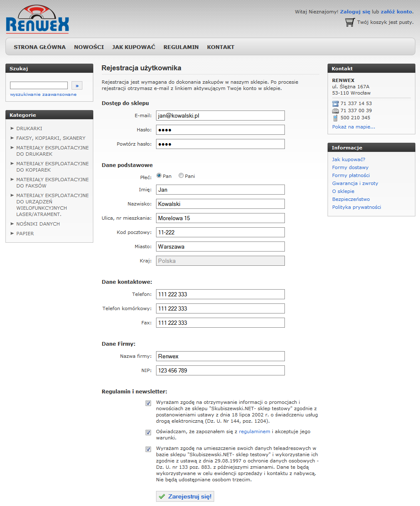Click the mobile phone icon beside 500 210 345
The width and height of the screenshot is (420, 506).
(x=335, y=118)
